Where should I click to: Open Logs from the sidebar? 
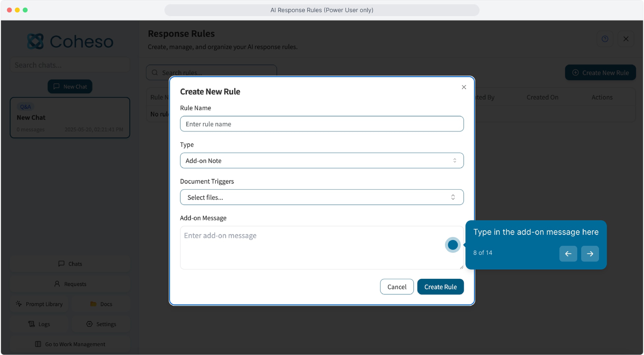(39, 324)
